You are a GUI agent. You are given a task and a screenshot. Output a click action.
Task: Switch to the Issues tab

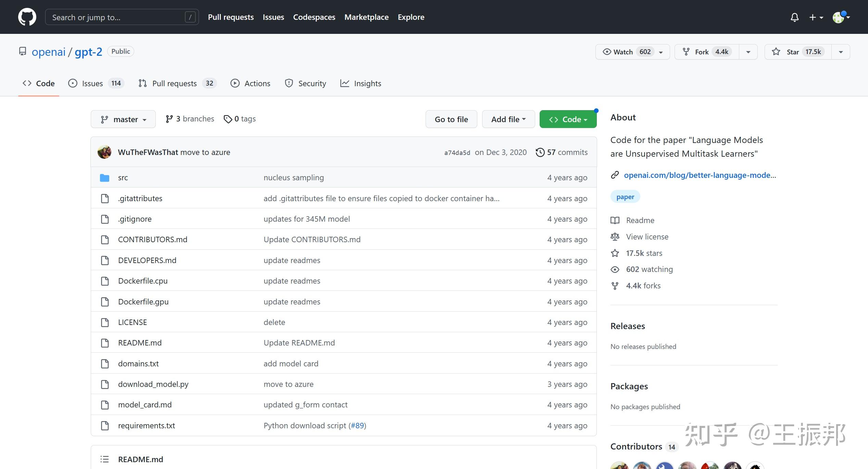point(92,83)
